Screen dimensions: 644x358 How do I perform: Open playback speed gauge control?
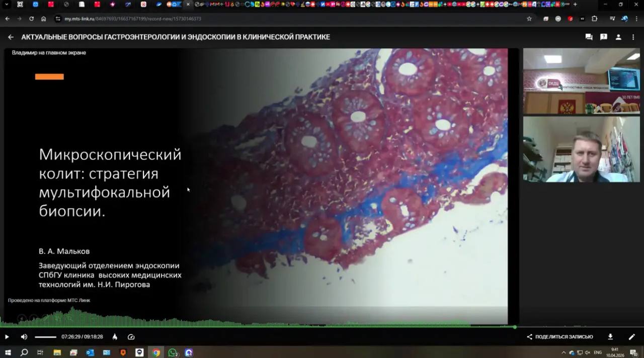coord(131,337)
